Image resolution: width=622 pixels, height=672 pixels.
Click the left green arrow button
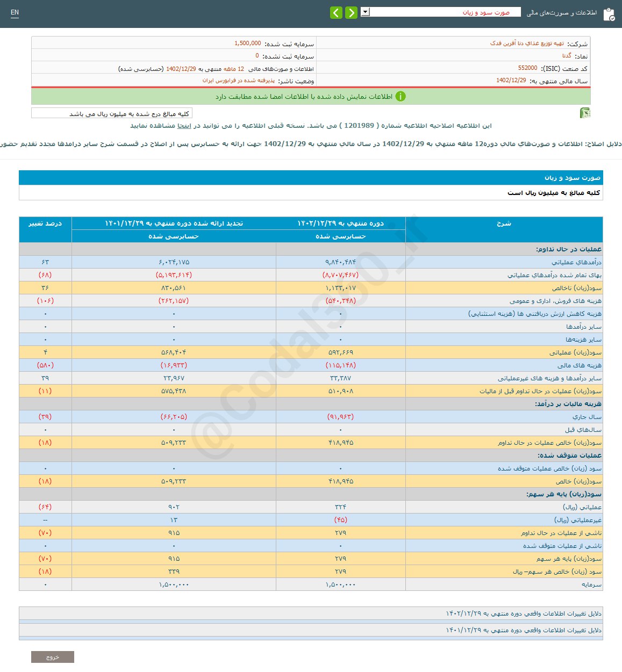click(x=336, y=13)
